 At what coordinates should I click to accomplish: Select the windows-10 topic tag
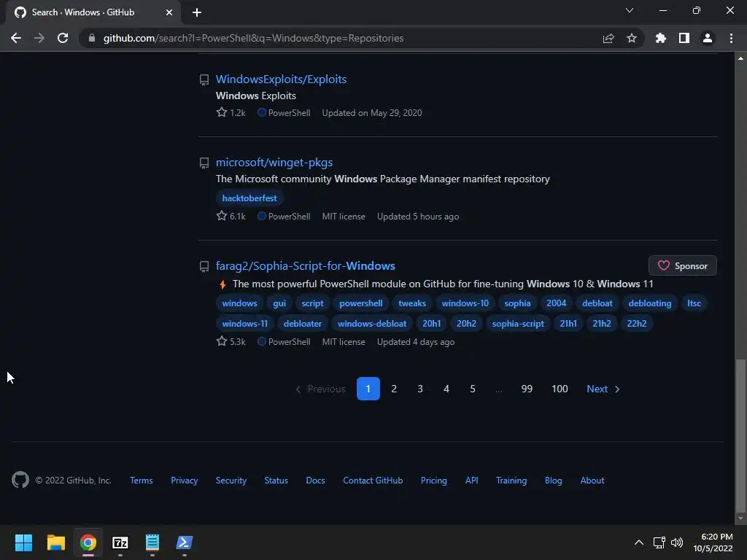point(465,303)
